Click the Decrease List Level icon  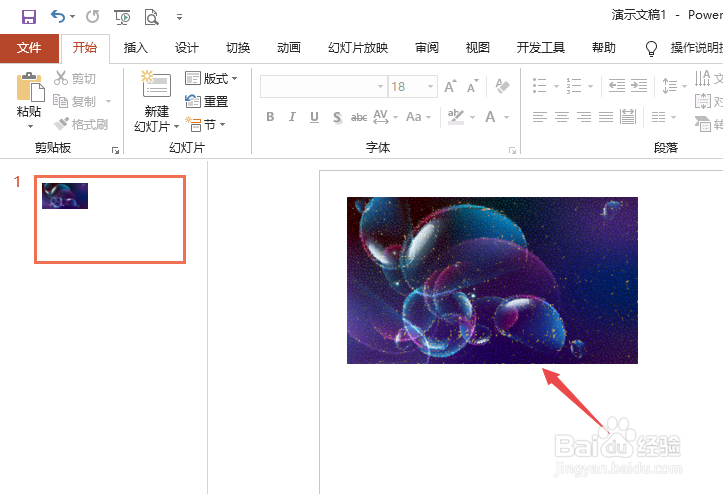pos(616,86)
